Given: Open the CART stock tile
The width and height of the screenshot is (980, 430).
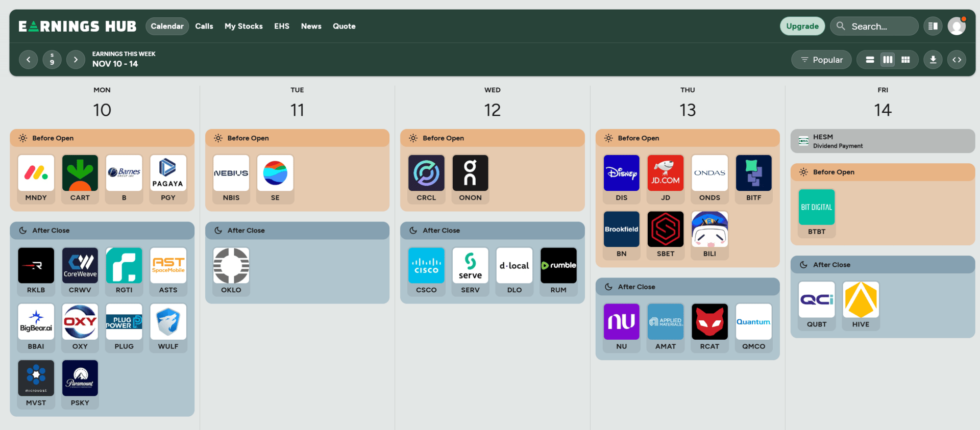Looking at the screenshot, I should (x=80, y=179).
